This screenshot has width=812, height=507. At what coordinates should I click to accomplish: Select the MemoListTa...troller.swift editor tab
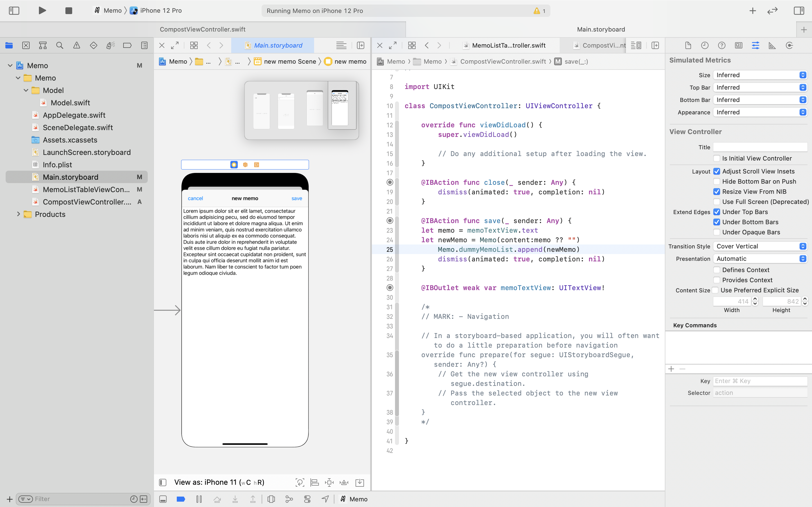[508, 45]
